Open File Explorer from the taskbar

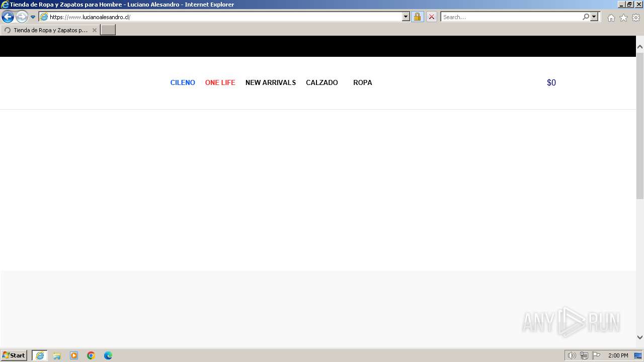[57, 355]
